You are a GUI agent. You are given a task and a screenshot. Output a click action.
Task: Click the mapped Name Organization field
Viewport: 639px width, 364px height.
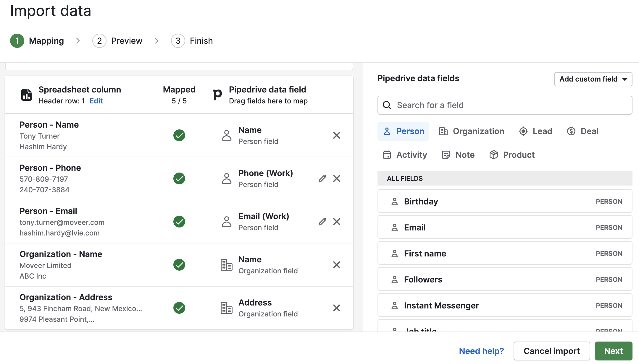pos(268,265)
